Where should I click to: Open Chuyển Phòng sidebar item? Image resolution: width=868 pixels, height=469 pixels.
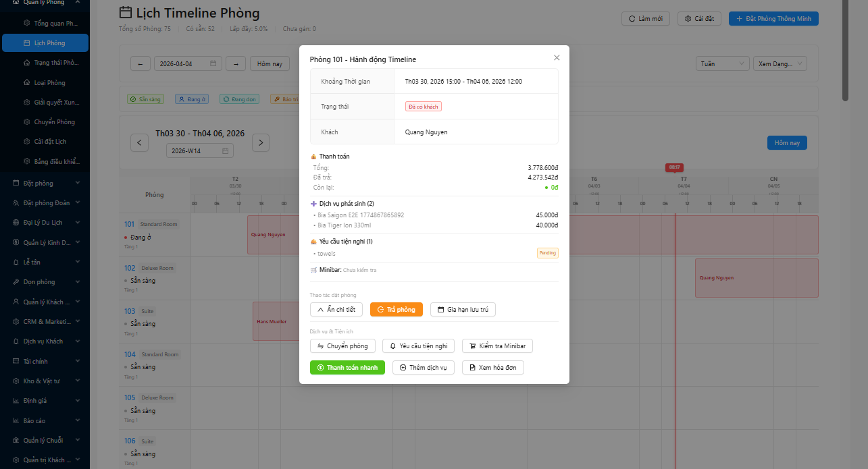45,122
